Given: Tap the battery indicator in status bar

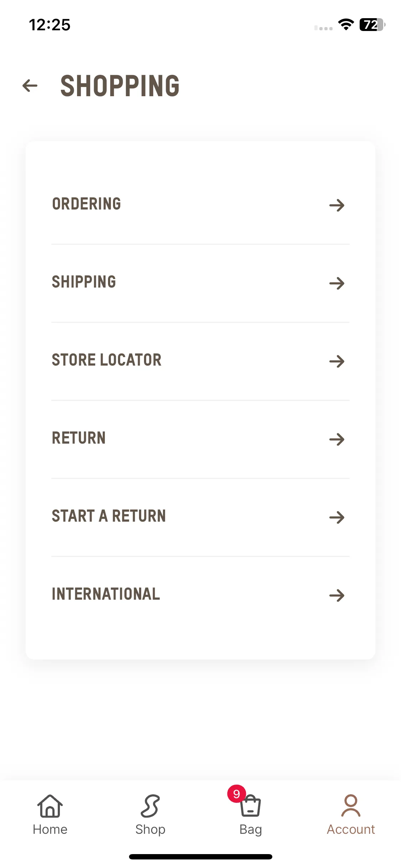Looking at the screenshot, I should [x=372, y=25].
